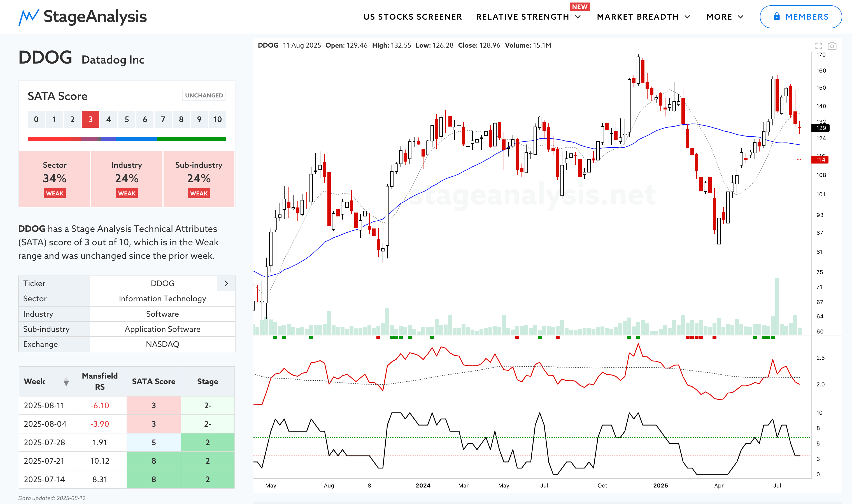Viewport: 852px width, 504px height.
Task: Click SATA score 5 cell for 2025-07-28
Action: (153, 442)
